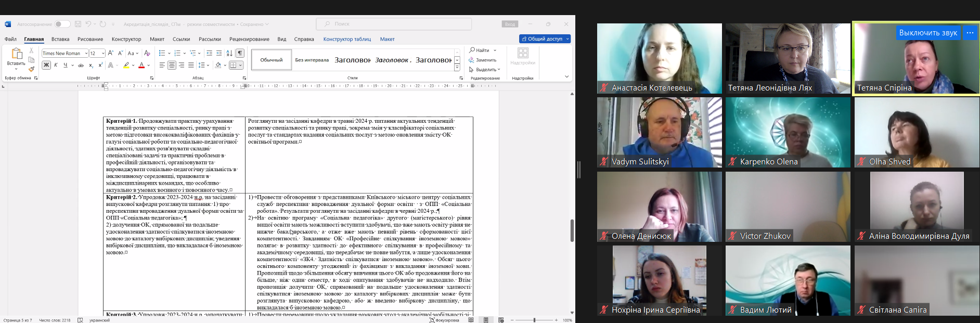Click the Clear All Formatting icon

point(147,53)
